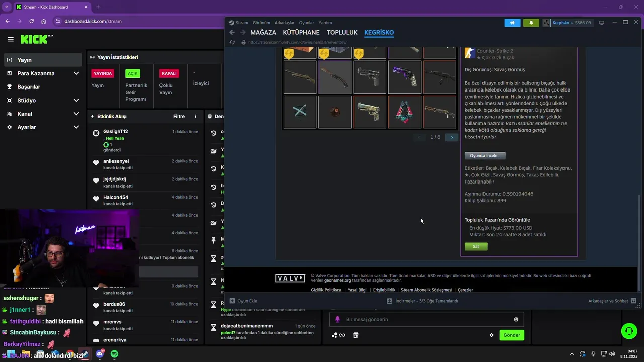This screenshot has height=362, width=644.
Task: Open the geonames.org link
Action: tap(337, 280)
